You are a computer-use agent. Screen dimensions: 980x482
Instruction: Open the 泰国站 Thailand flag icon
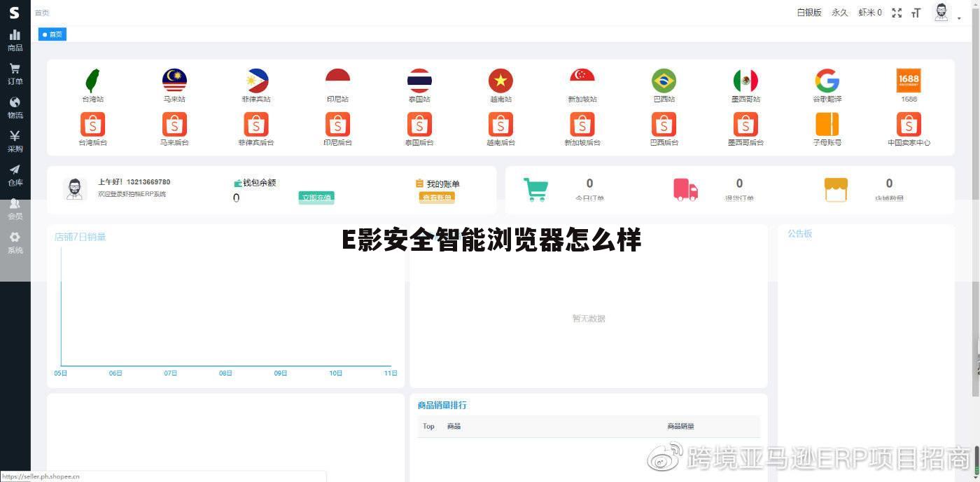coord(419,81)
